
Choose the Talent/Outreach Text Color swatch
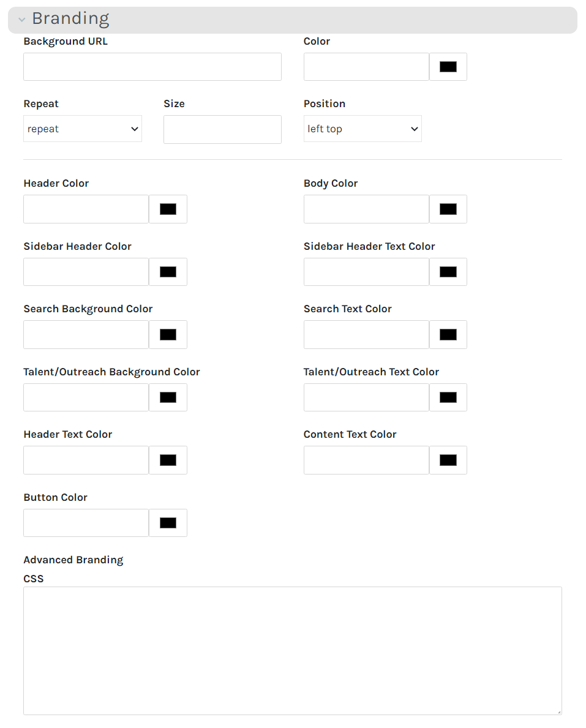[x=448, y=397]
